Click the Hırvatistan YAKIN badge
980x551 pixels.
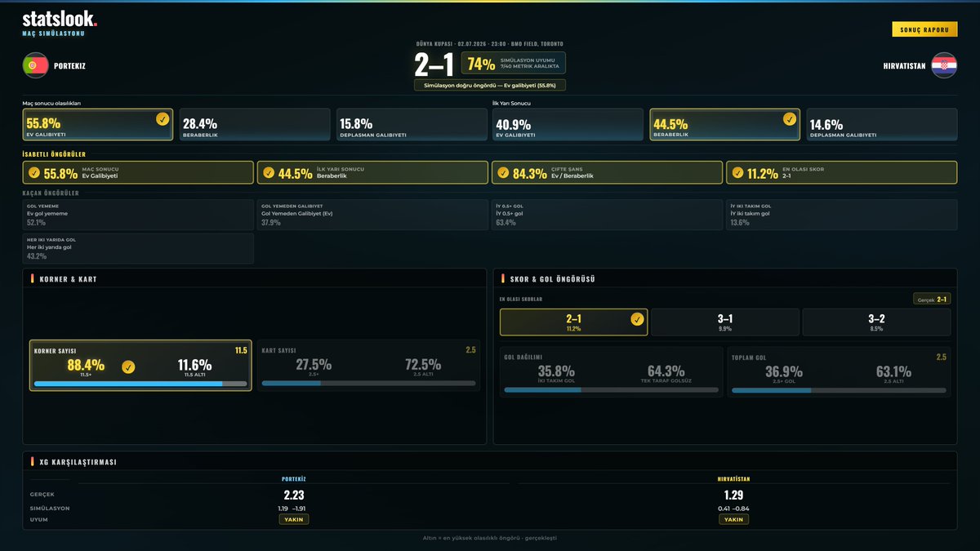[733, 519]
